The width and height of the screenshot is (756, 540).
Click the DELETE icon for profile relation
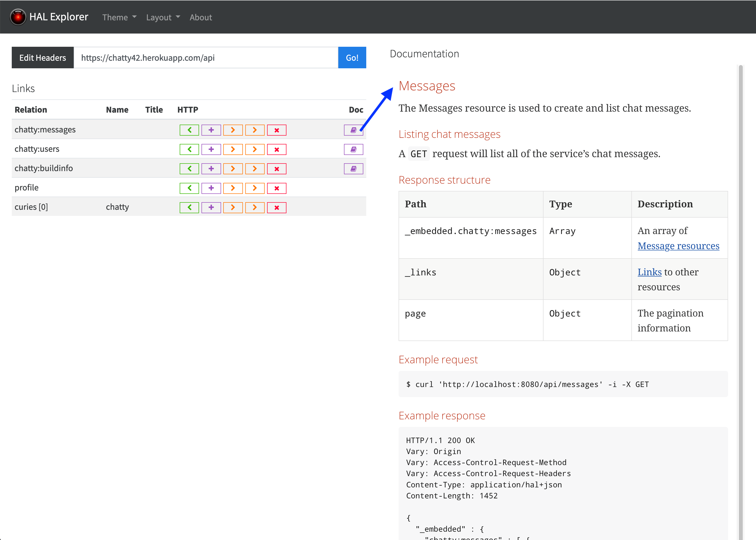coord(276,188)
